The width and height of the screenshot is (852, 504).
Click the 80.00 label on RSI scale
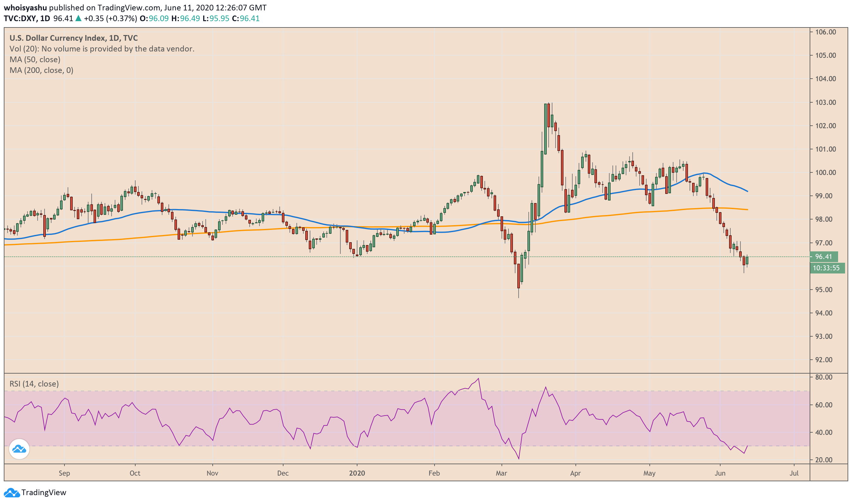coord(824,377)
